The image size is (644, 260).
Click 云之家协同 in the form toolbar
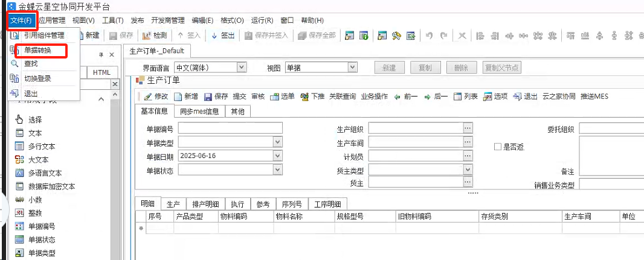coord(559,97)
